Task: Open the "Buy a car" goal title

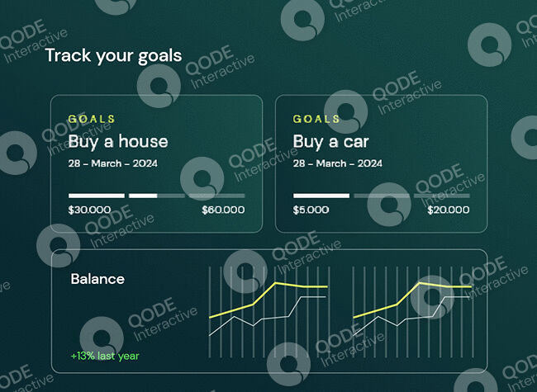Action: [x=330, y=141]
